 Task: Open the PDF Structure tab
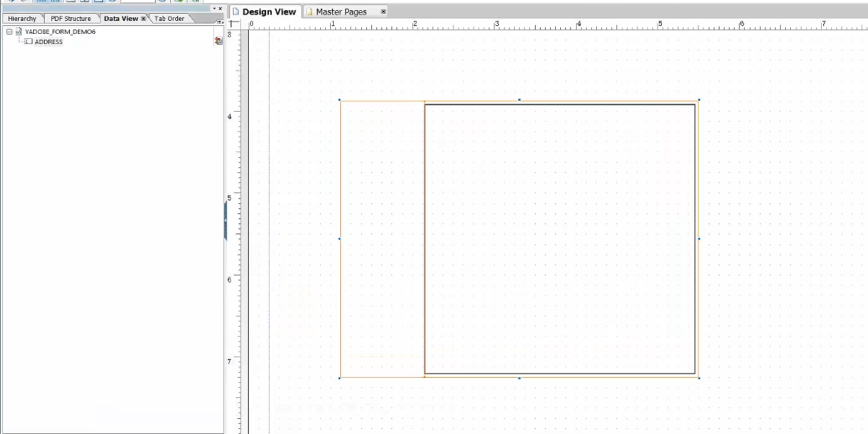pyautogui.click(x=71, y=18)
